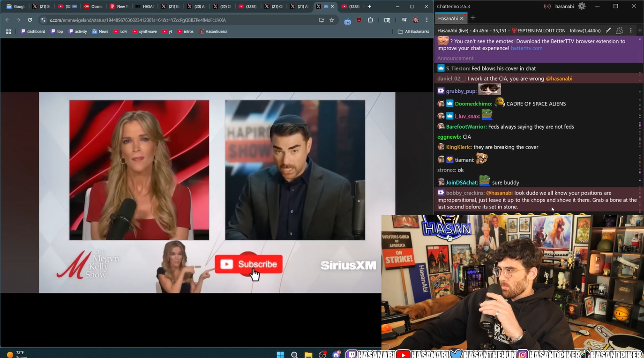Click the follow(1,440m) chat mode label
644x358 pixels.
585,30
